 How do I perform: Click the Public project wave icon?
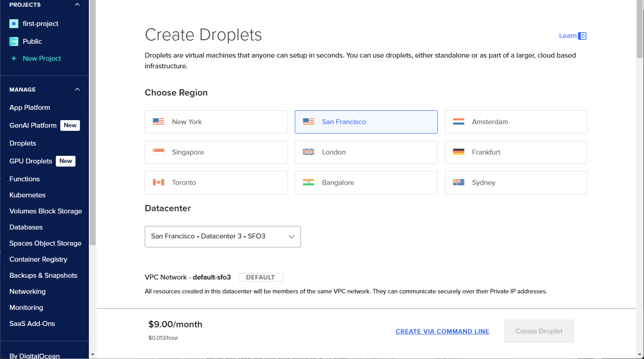point(14,42)
